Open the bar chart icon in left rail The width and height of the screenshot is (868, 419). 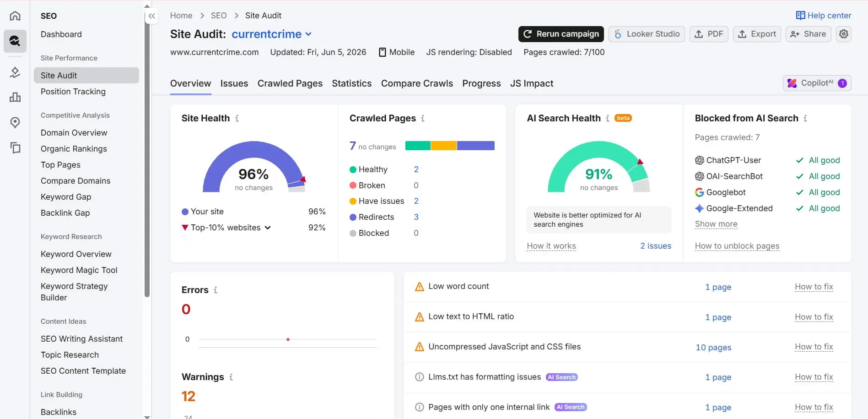point(15,97)
